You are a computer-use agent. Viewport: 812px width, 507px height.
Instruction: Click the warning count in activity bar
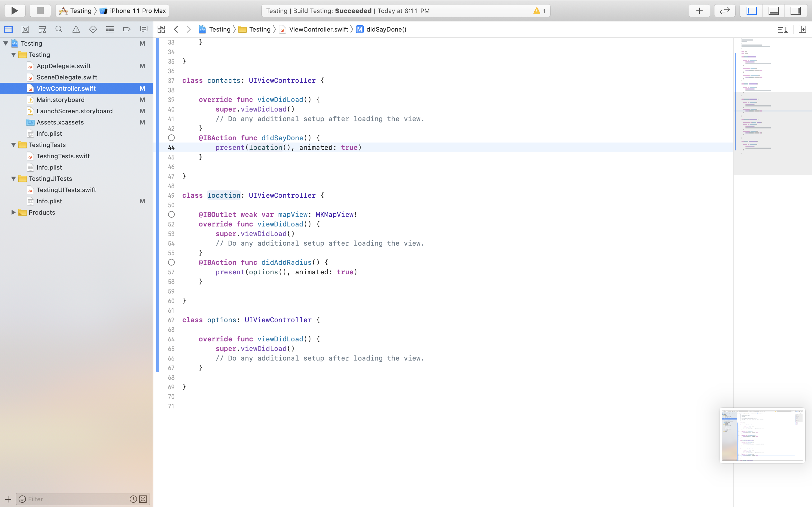(540, 11)
